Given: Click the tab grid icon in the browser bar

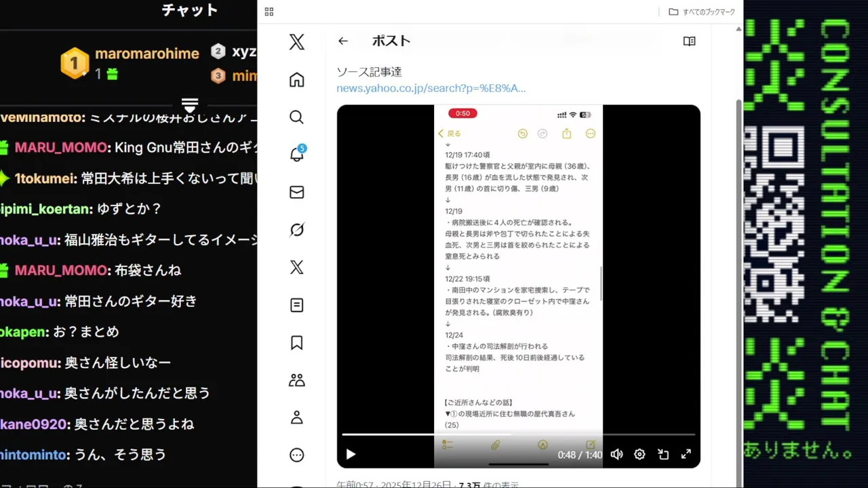Looking at the screenshot, I should coord(269,12).
